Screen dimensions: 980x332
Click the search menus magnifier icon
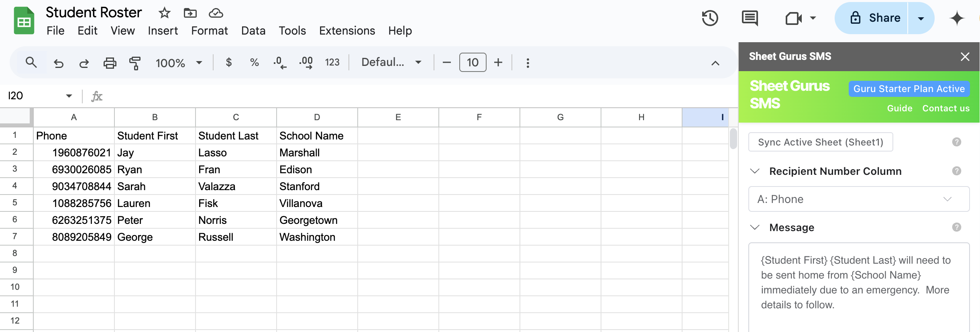31,62
